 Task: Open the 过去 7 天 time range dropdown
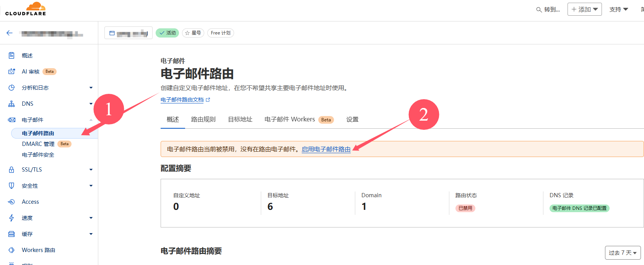[x=623, y=253]
